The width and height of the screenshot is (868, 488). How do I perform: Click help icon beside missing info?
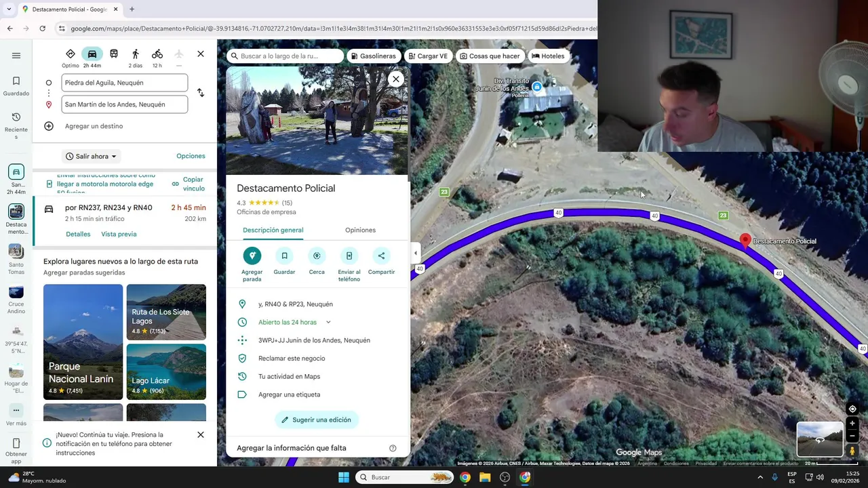tap(393, 448)
